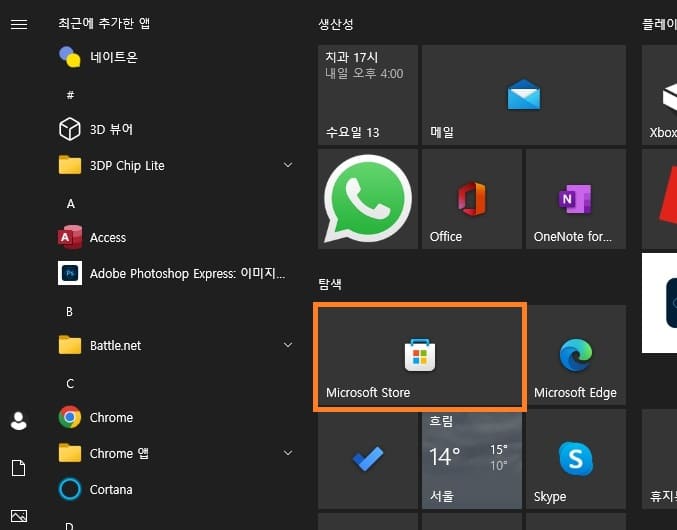Open the Documents icon in left rail
The width and height of the screenshot is (677, 530).
point(19,468)
